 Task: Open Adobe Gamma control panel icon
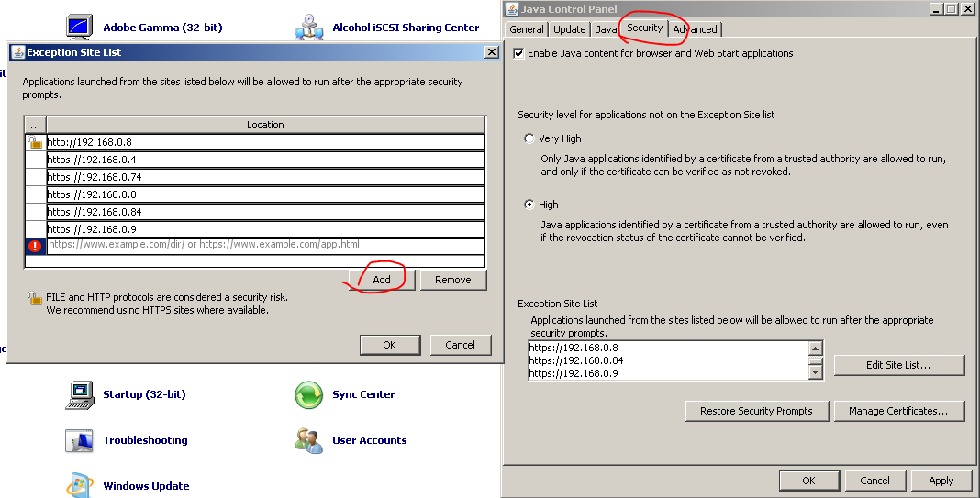(x=80, y=27)
